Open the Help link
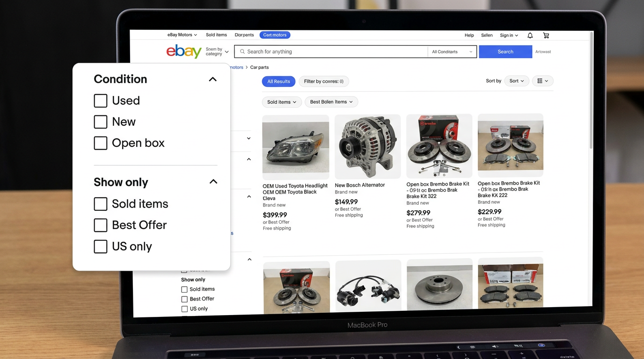The width and height of the screenshot is (644, 359). (x=469, y=36)
